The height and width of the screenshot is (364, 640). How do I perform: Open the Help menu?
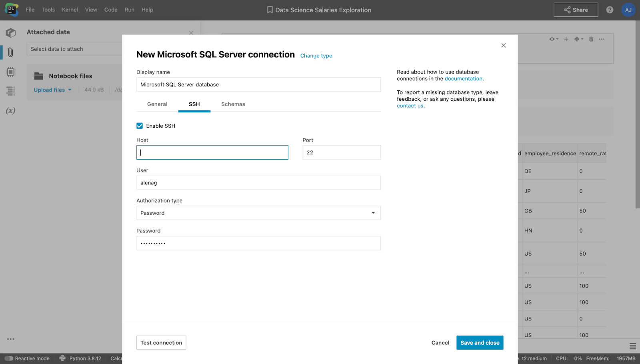(x=147, y=10)
